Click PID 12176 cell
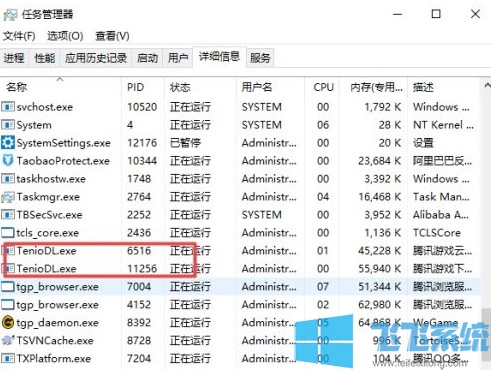Image resolution: width=491 pixels, height=370 pixels. coord(142,143)
